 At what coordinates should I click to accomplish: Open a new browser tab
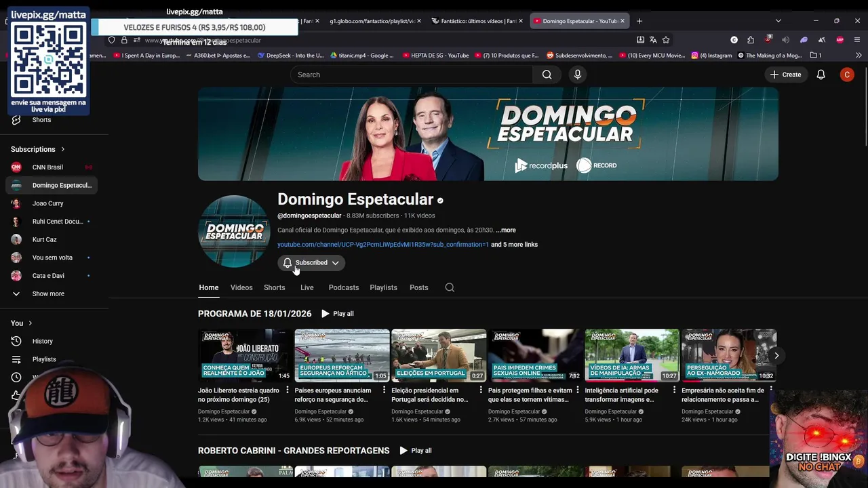point(639,21)
